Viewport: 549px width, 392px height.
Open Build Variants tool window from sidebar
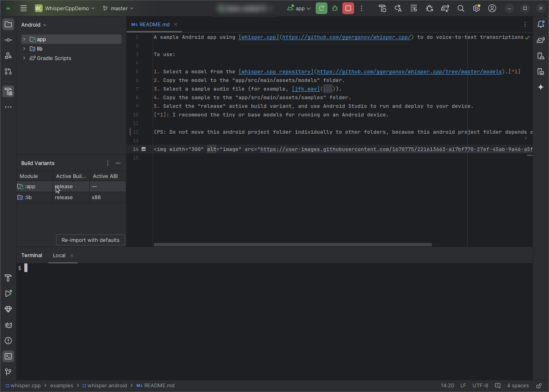click(8, 92)
